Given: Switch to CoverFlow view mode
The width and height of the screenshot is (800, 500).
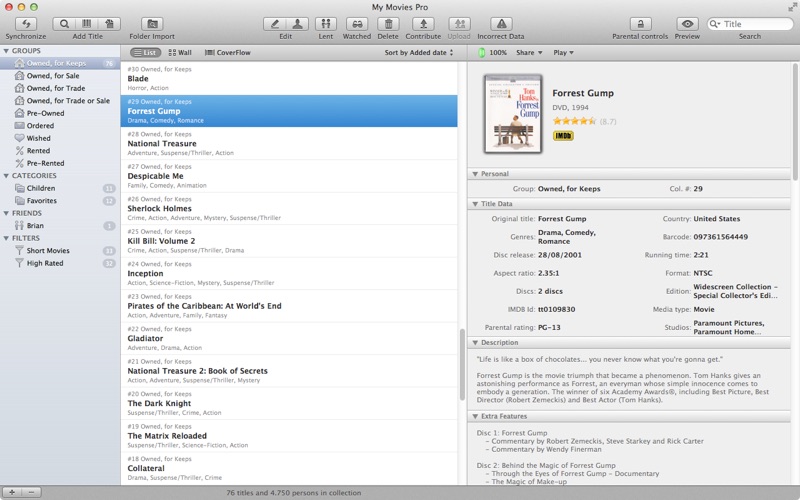Looking at the screenshot, I should (x=227, y=52).
